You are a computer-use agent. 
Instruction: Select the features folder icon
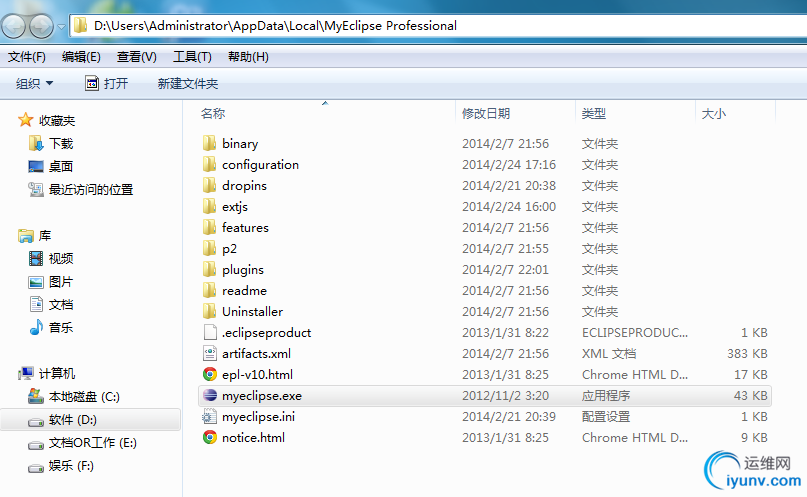point(209,227)
